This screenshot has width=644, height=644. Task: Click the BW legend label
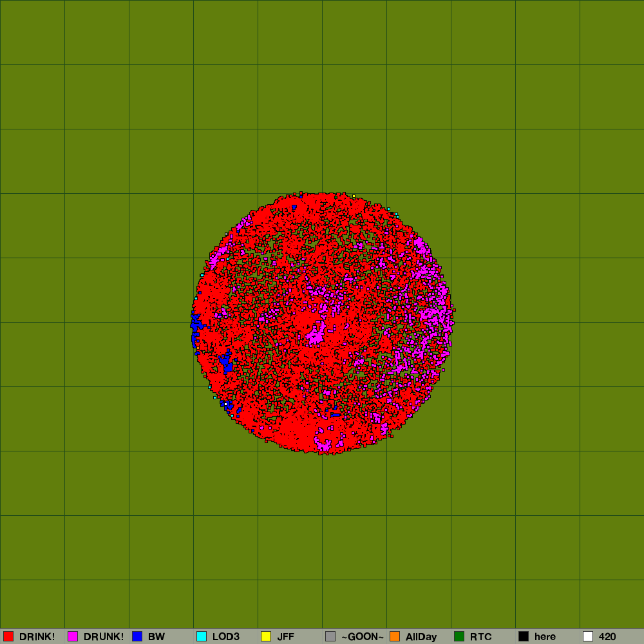[156, 637]
